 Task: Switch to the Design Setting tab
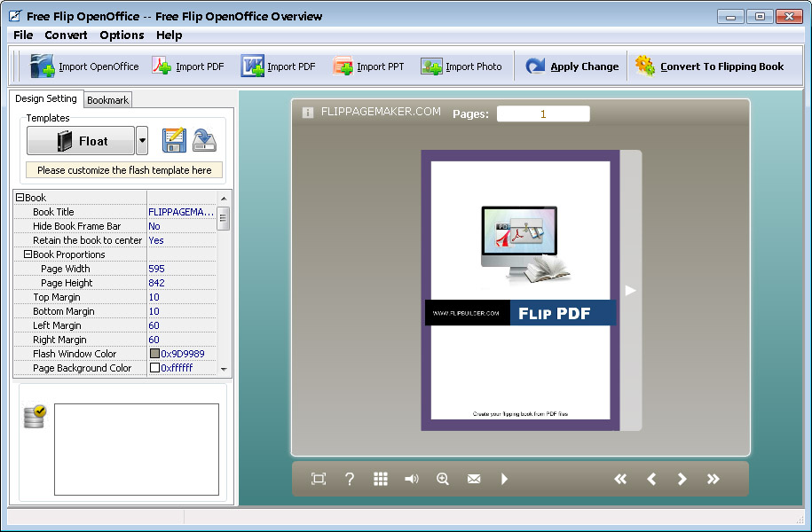click(x=45, y=98)
